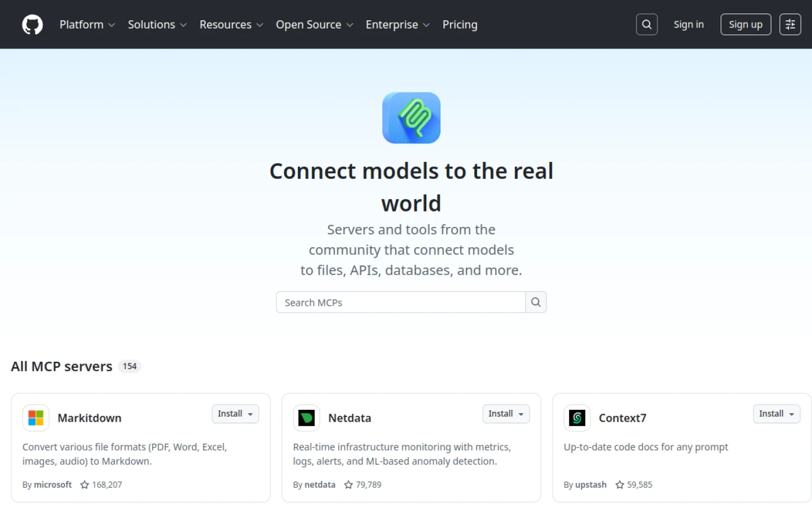Click the Netdata logo icon
812x508 pixels.
307,418
